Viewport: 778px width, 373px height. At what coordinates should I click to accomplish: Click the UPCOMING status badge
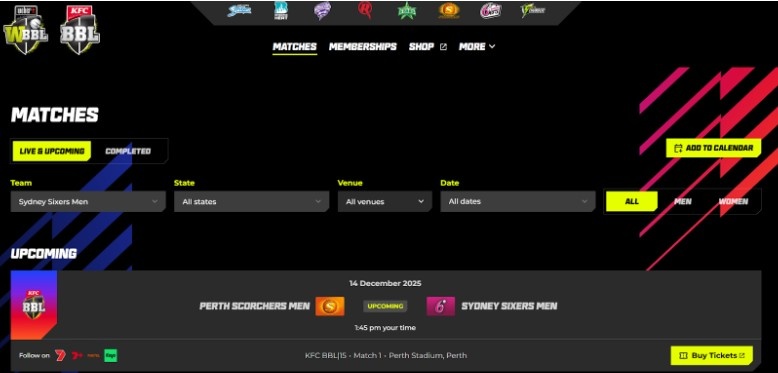(x=385, y=306)
